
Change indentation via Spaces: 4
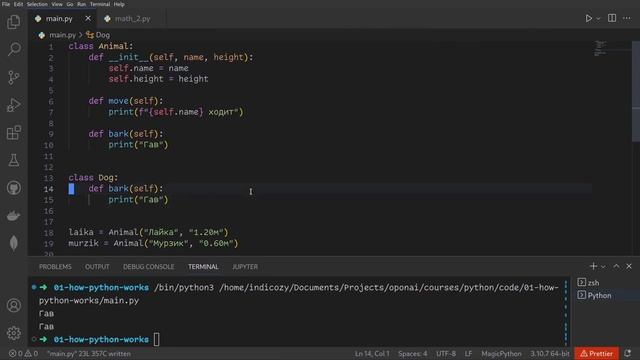413,353
